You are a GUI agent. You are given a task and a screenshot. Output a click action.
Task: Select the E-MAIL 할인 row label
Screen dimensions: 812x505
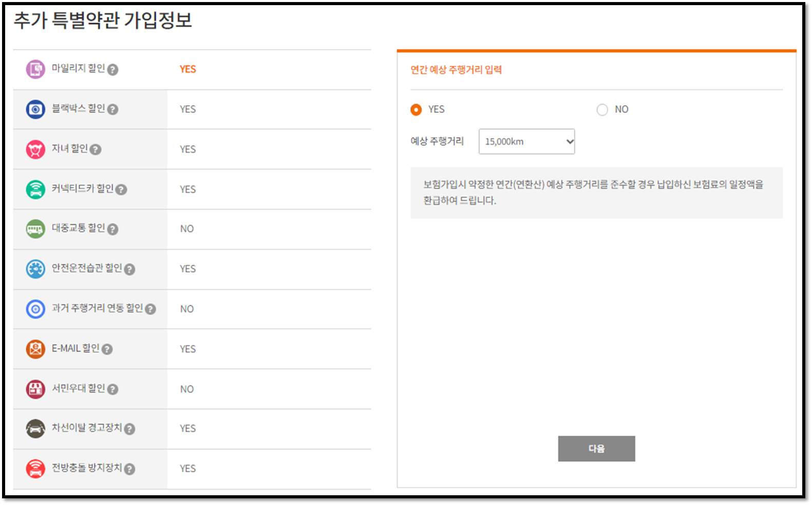click(x=75, y=348)
